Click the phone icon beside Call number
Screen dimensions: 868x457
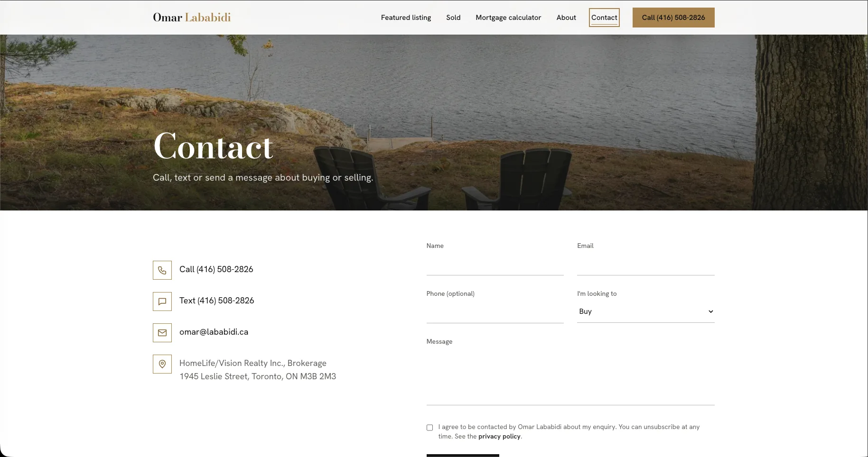click(x=162, y=270)
